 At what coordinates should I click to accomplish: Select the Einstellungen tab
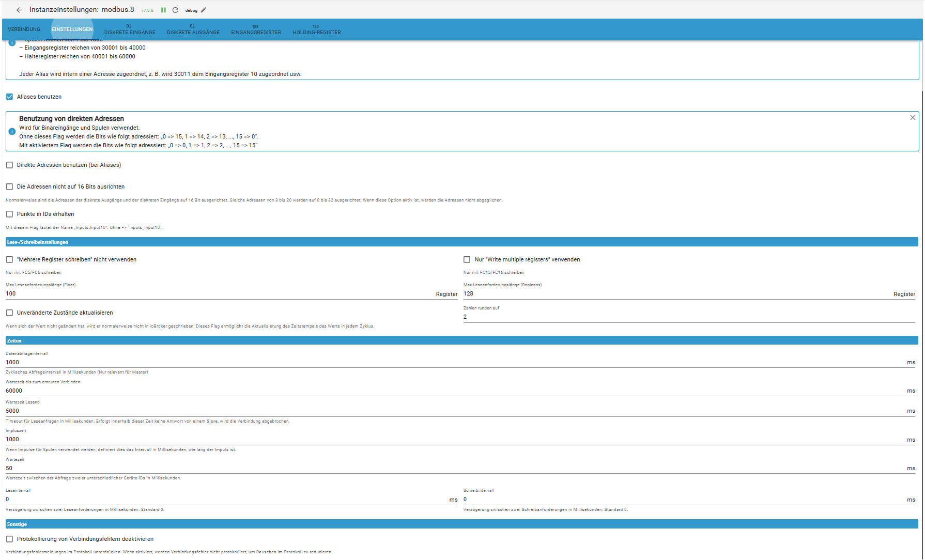(72, 29)
